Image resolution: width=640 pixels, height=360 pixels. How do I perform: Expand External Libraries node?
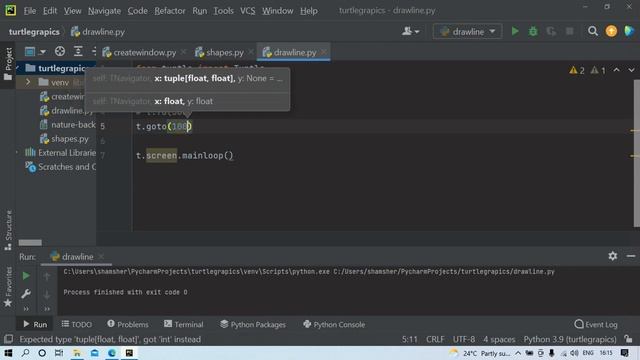point(18,153)
